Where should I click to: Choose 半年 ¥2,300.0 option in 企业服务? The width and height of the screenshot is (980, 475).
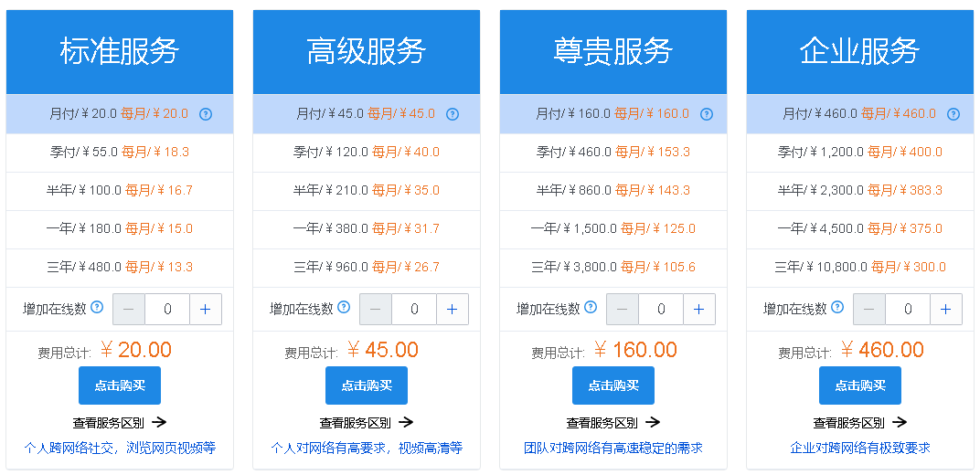tap(860, 191)
